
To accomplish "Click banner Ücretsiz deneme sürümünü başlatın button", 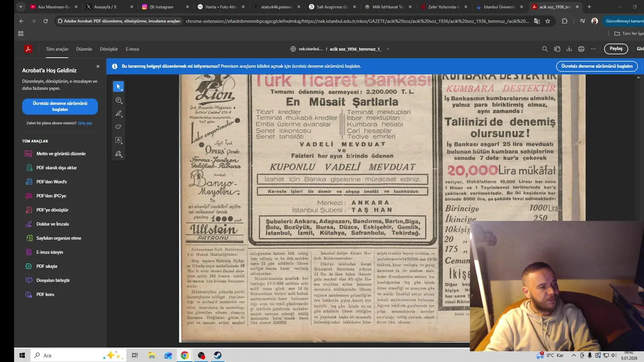I will coord(597,66).
